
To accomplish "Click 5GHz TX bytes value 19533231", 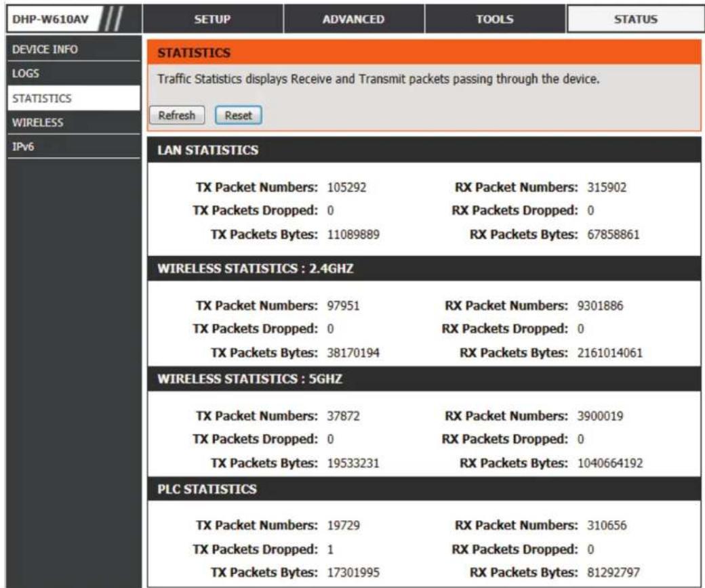I will pyautogui.click(x=353, y=463).
